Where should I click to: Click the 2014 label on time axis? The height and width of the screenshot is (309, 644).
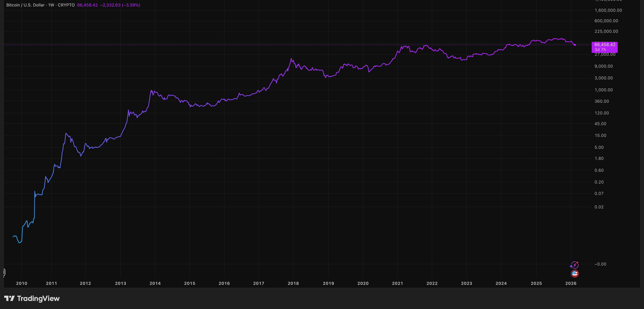(155, 283)
